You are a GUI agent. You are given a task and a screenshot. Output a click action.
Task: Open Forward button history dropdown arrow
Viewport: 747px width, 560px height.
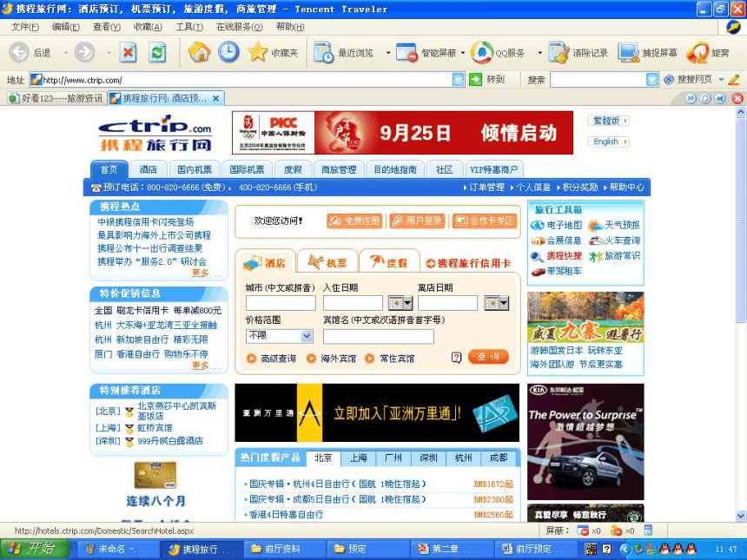point(109,53)
